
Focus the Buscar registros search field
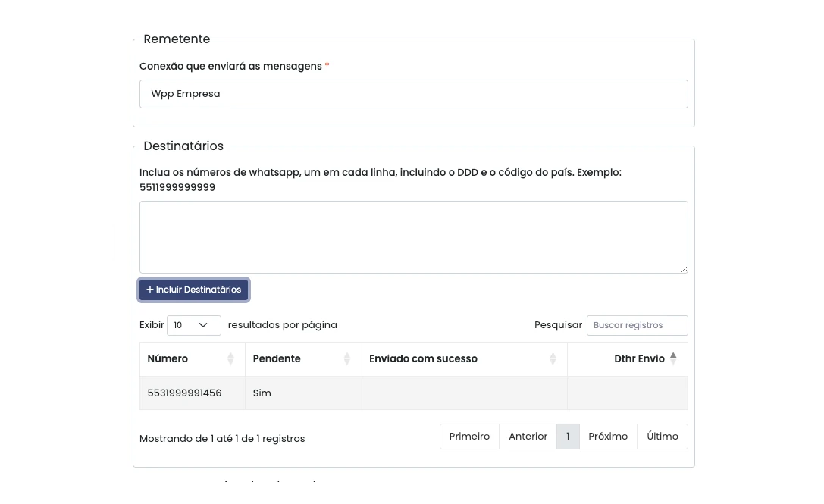click(x=637, y=325)
